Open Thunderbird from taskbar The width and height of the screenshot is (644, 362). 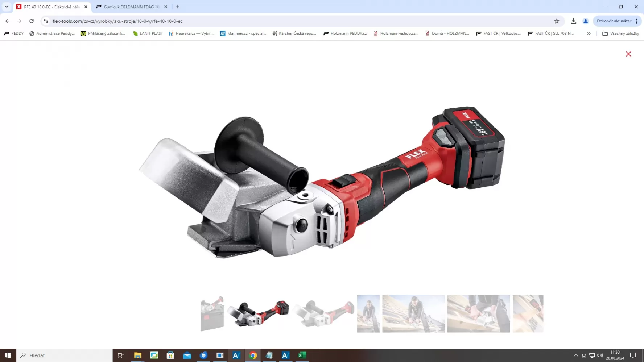point(203,355)
